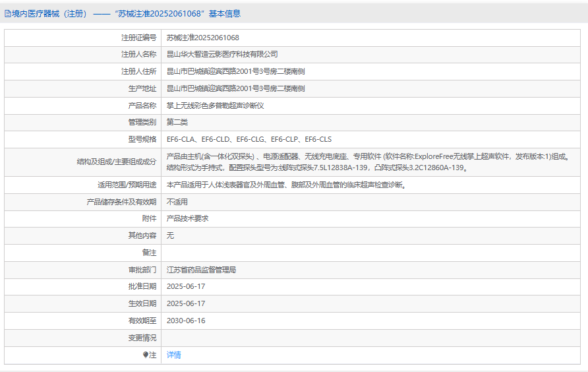The height and width of the screenshot is (372, 588).
Task: Click the 不适用 value
Action: pyautogui.click(x=177, y=202)
